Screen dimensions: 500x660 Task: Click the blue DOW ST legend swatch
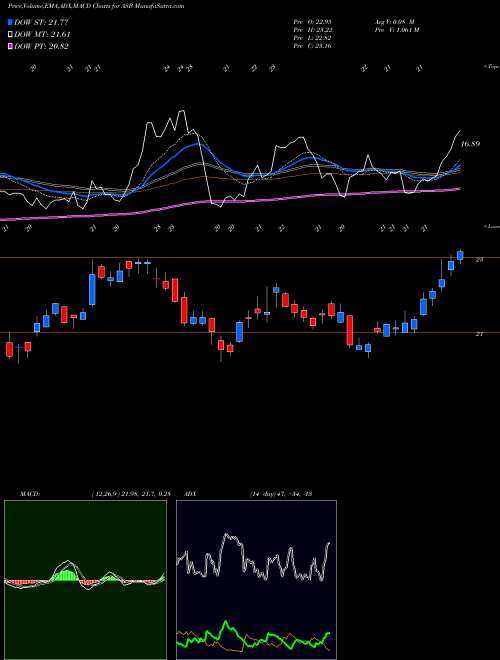pyautogui.click(x=10, y=22)
